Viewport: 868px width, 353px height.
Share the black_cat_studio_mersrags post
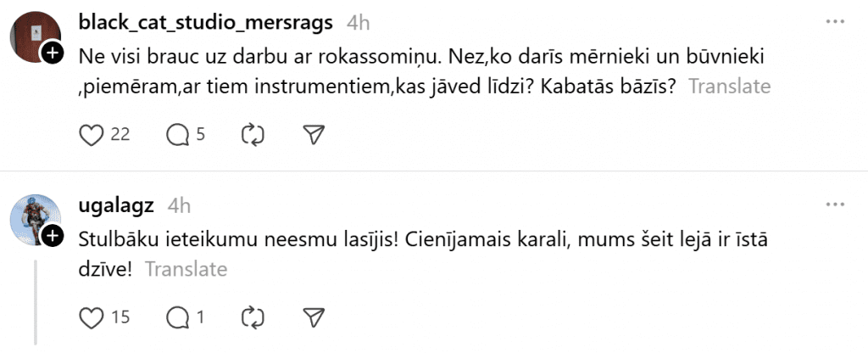[x=314, y=134]
